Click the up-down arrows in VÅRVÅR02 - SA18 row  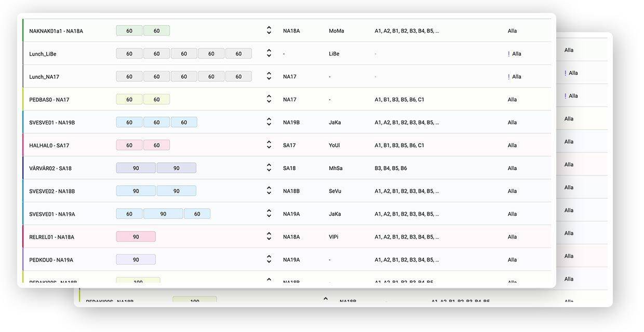pos(269,168)
